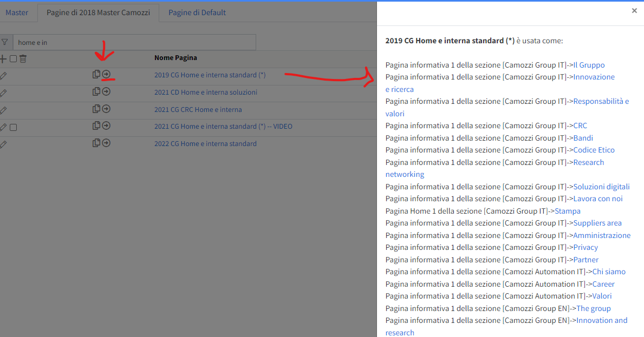644x337 pixels.
Task: Open 2021 CG Home e interna standard VIDEO link
Action: 224,126
